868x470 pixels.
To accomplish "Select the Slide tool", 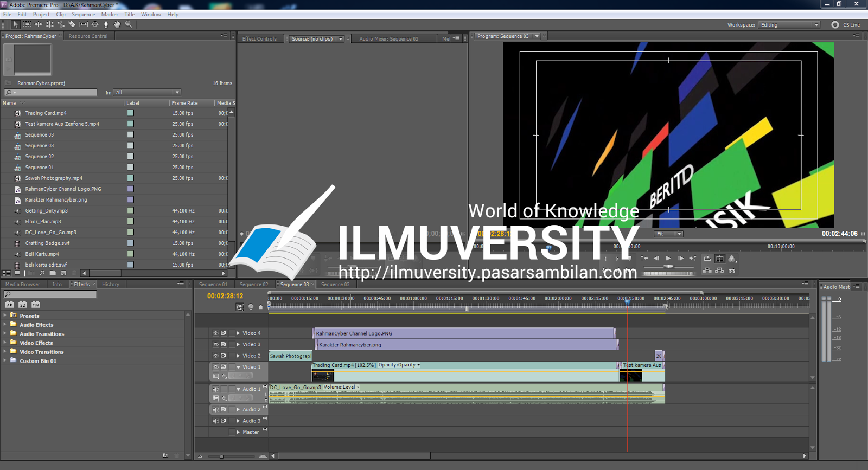I will click(95, 24).
